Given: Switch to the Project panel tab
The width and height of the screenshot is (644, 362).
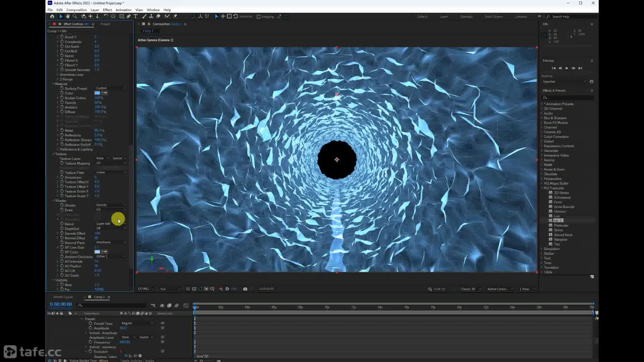Looking at the screenshot, I should click(x=105, y=24).
